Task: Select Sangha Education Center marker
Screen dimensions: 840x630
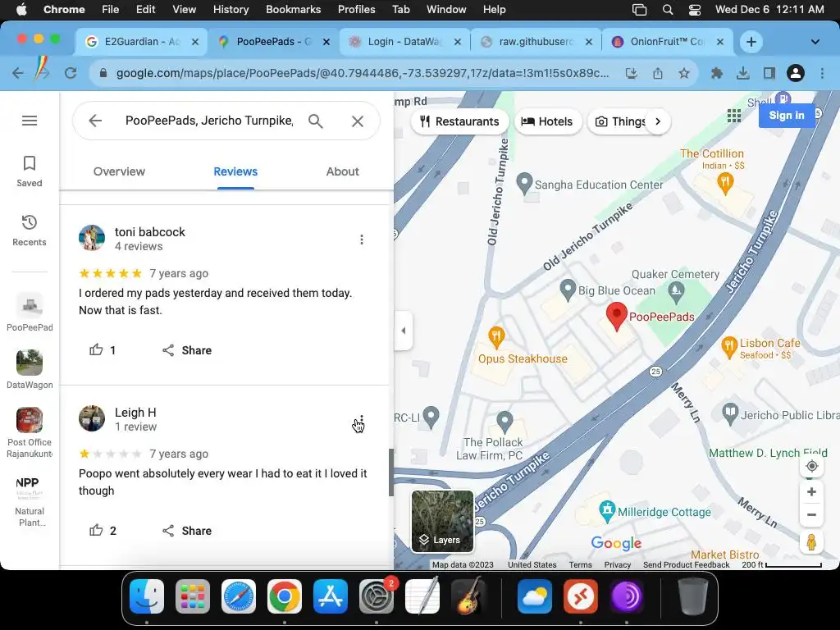Action: tap(524, 184)
